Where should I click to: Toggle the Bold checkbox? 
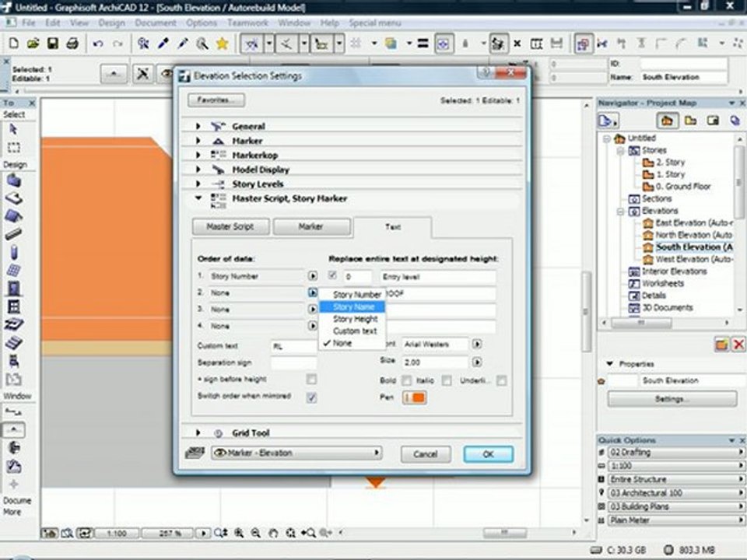406,380
